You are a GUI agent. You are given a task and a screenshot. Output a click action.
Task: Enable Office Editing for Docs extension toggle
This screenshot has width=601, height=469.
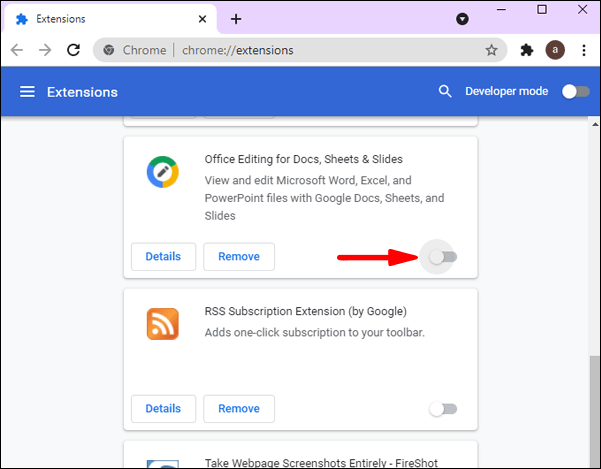coord(443,257)
